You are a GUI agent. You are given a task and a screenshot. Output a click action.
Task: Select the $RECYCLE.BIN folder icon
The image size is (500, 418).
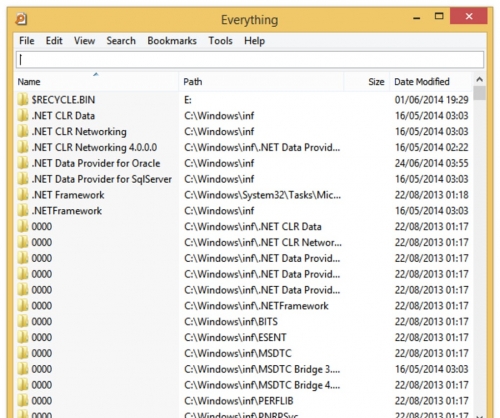[23, 99]
